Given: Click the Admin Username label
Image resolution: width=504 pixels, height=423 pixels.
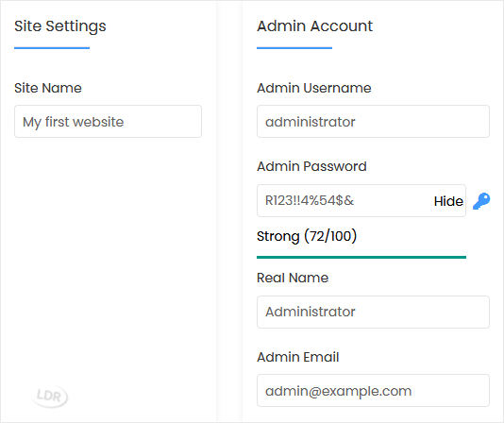Looking at the screenshot, I should point(314,88).
